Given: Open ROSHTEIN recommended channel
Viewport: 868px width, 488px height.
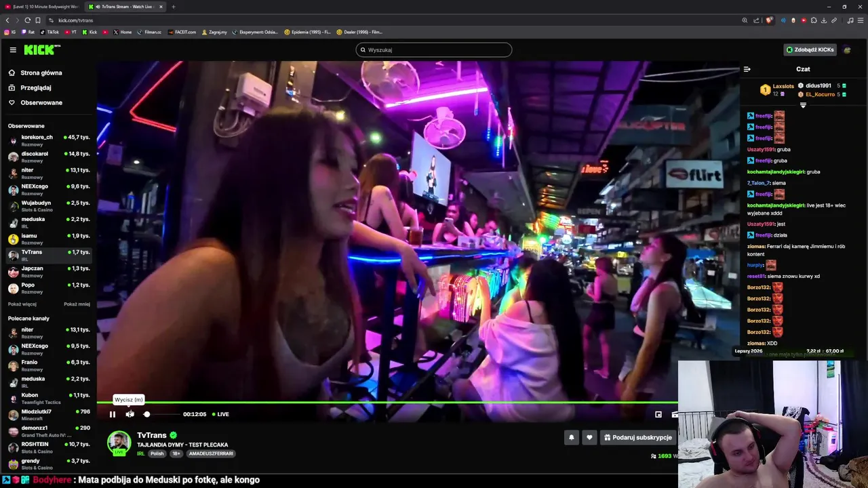Looking at the screenshot, I should pos(49,447).
